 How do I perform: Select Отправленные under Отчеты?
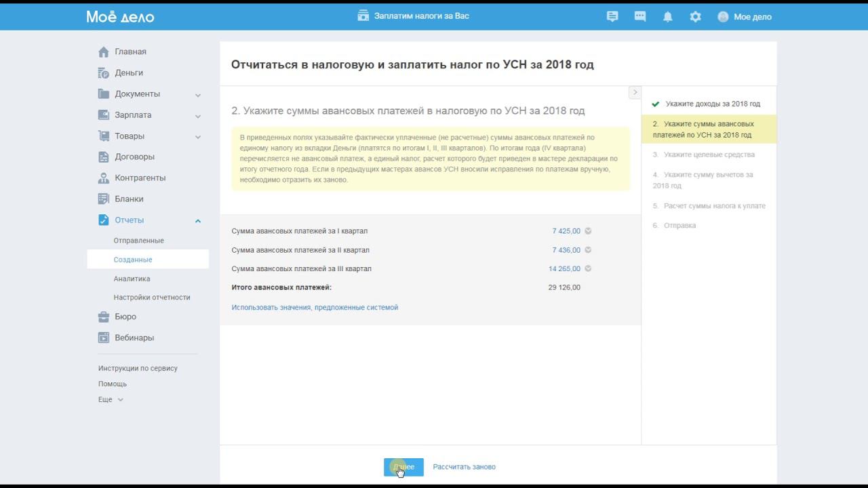tap(138, 241)
